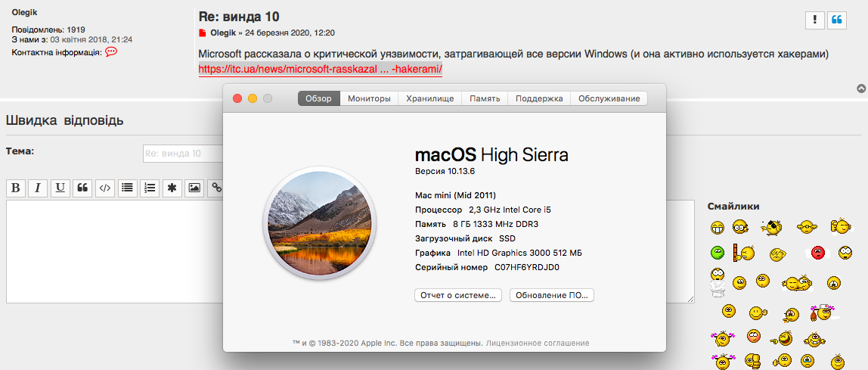Insert a URL with the chain-link toolbar button
The image size is (868, 370).
pos(216,188)
